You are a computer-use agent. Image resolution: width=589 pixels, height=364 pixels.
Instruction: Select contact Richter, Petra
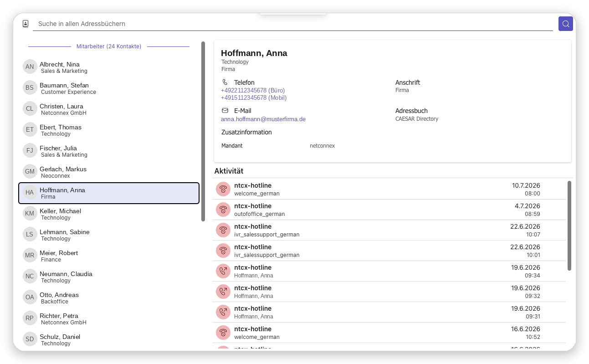pos(109,319)
